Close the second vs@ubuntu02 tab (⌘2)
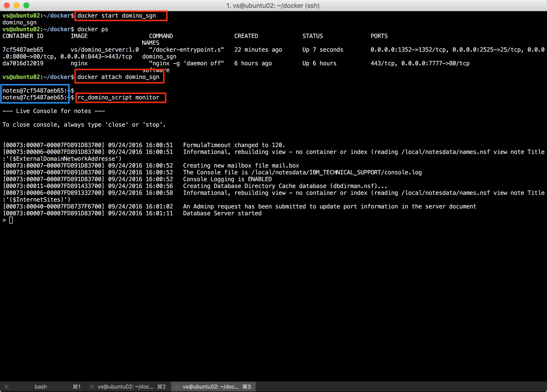 pyautogui.click(x=92, y=387)
